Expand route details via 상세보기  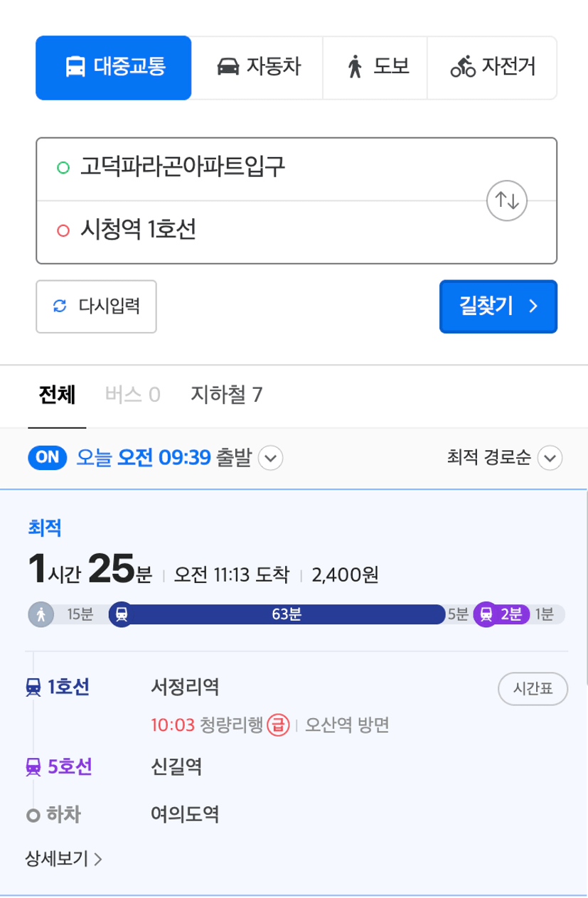(x=64, y=860)
